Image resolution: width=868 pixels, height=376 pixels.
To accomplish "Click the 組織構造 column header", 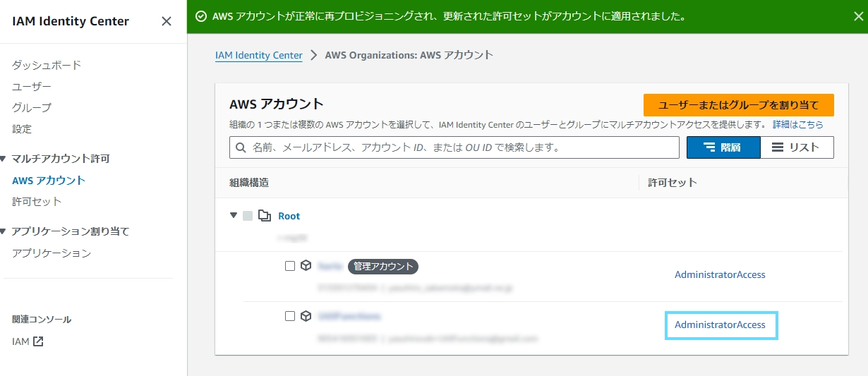I will (249, 183).
